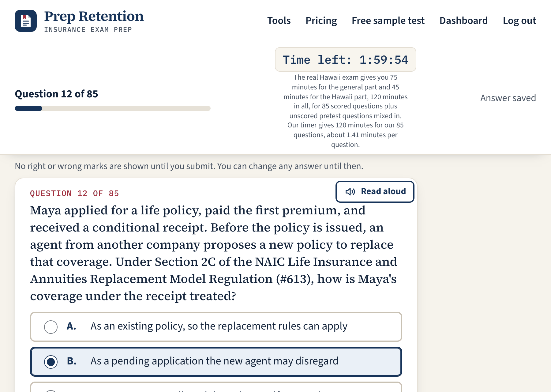The width and height of the screenshot is (551, 392).
Task: Navigate to the Dashboard
Action: (463, 21)
